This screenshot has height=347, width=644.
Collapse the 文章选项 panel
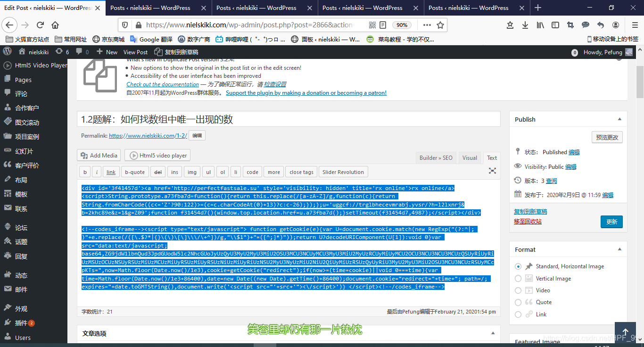click(x=493, y=333)
